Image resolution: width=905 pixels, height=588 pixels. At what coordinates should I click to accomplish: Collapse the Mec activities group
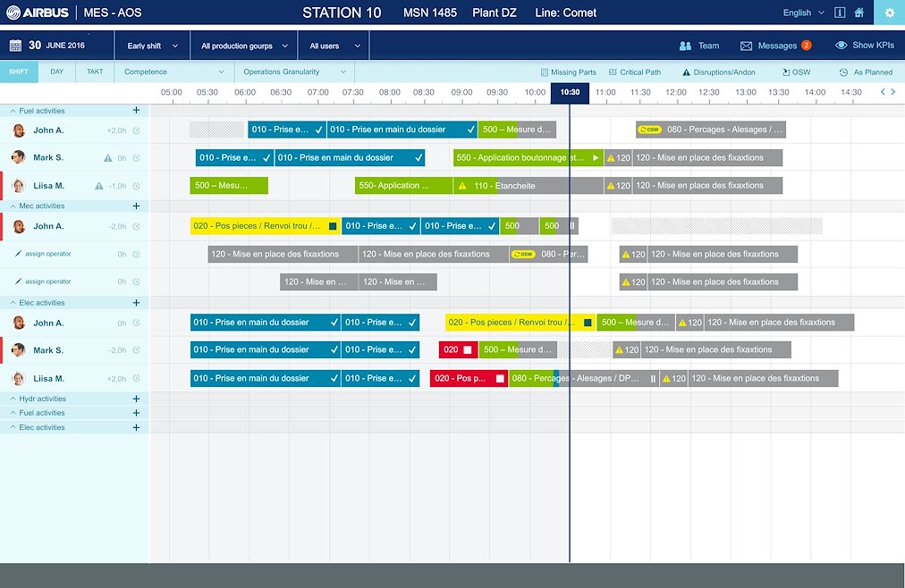13,206
